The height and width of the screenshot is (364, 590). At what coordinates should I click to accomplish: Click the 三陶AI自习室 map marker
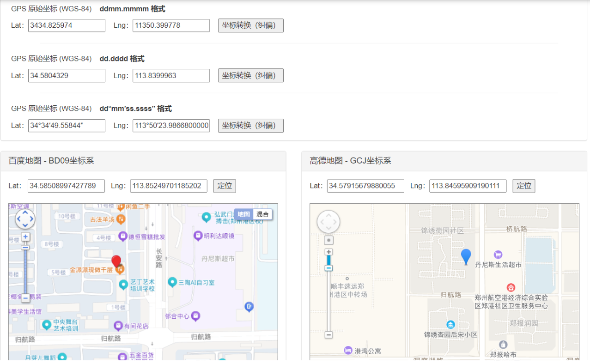(172, 282)
